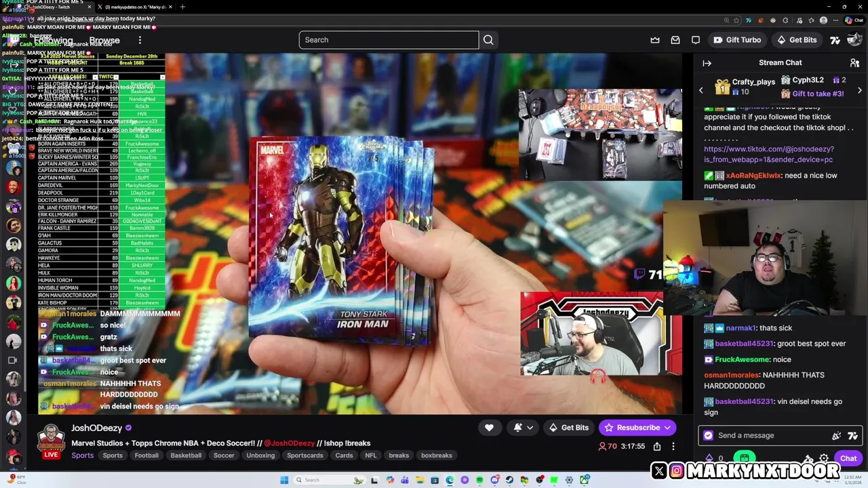This screenshot has width=868, height=488.
Task: Open Copilot Chat button in browser toolbar
Action: click(x=855, y=20)
